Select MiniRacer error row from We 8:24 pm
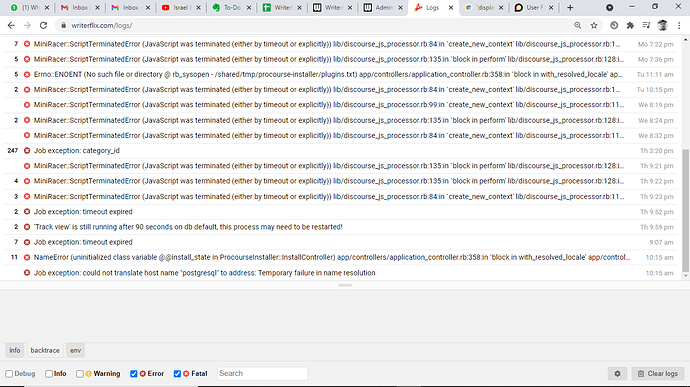 coord(340,120)
